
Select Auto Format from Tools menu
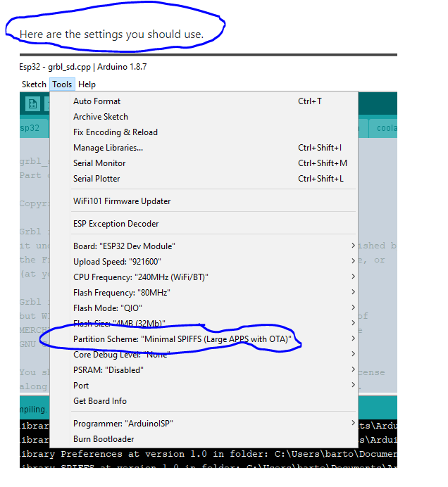tap(97, 101)
